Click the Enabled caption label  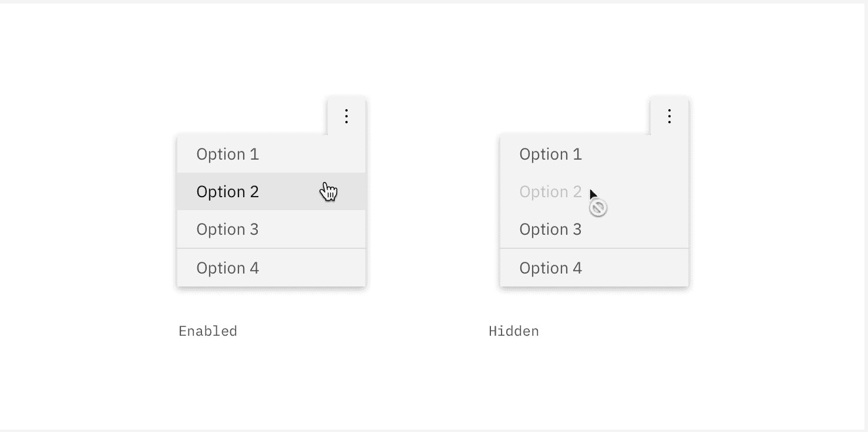tap(208, 331)
